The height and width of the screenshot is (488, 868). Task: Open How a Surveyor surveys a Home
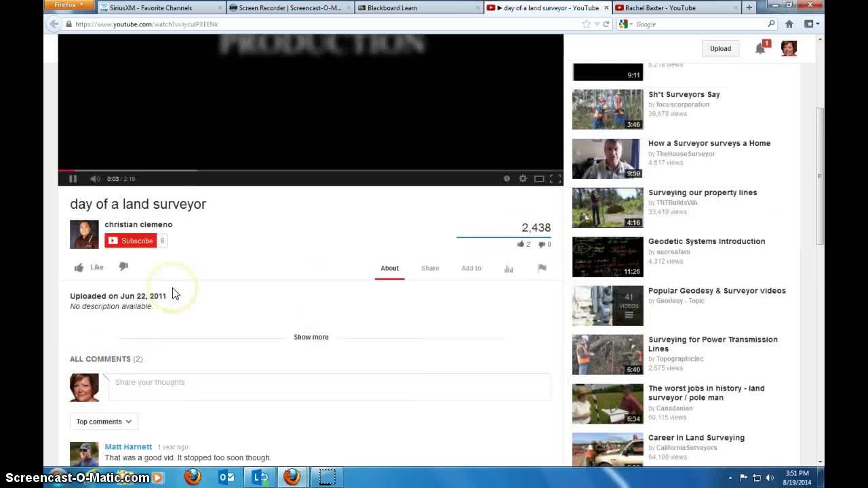click(x=709, y=143)
